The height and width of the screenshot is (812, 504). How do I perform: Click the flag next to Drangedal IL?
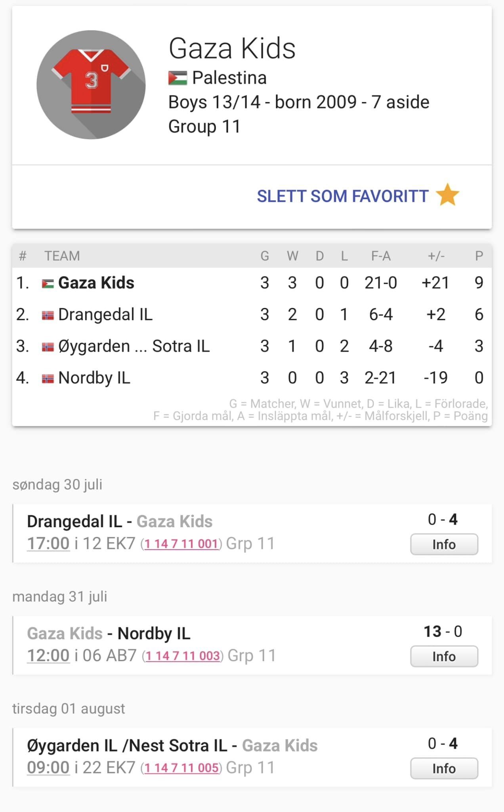(48, 315)
